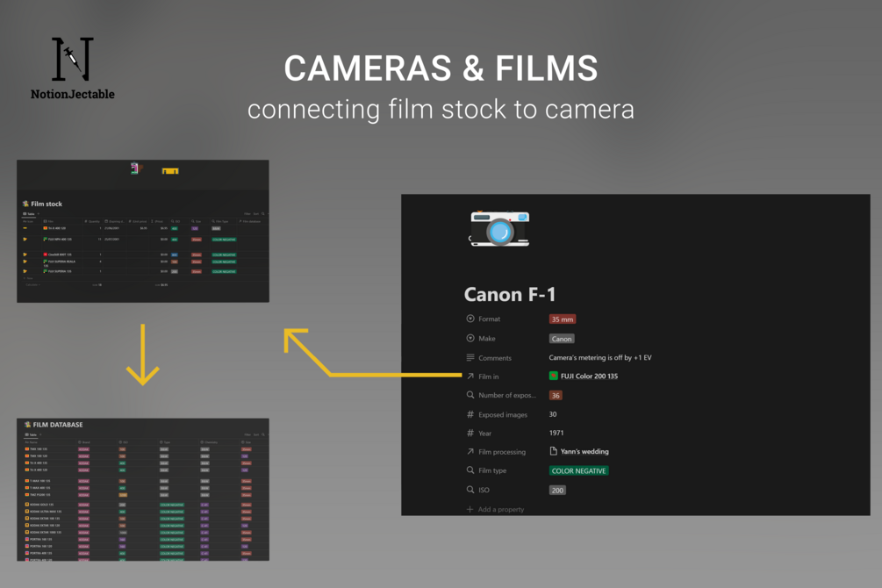Image resolution: width=882 pixels, height=588 pixels.
Task: Click the Type column header in FILM DATABASE
Action: (x=165, y=442)
